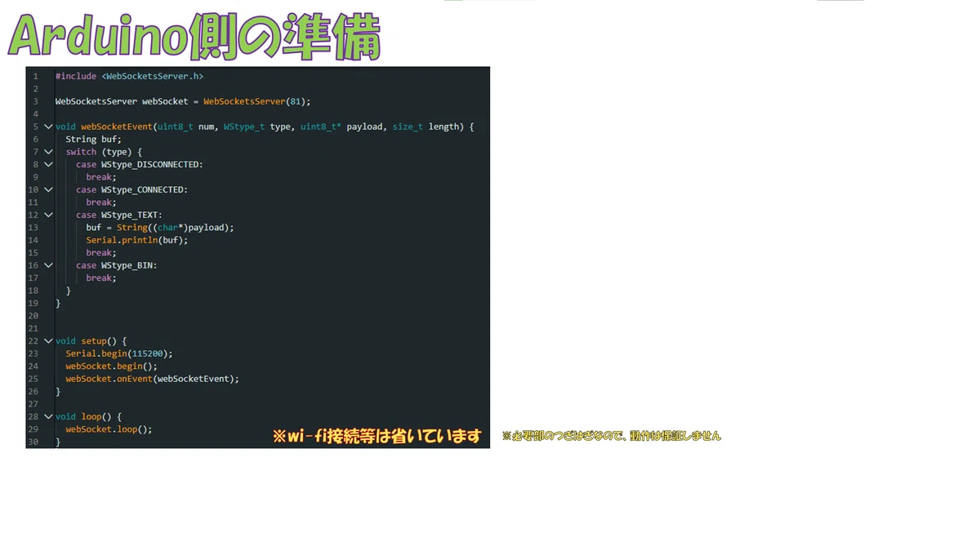Click case WStype_CONNECTED: label
980x551 pixels.
point(132,189)
